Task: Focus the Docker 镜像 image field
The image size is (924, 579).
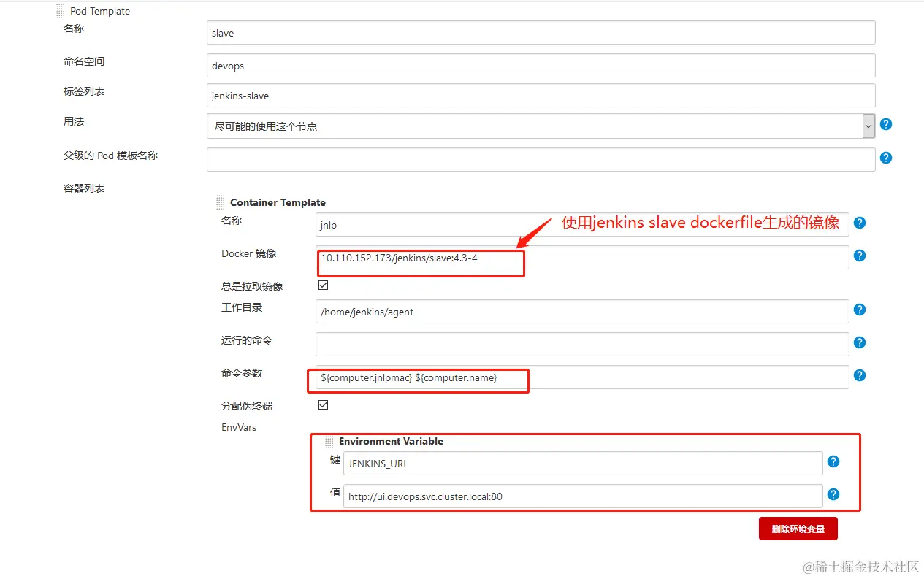Action: [x=582, y=257]
